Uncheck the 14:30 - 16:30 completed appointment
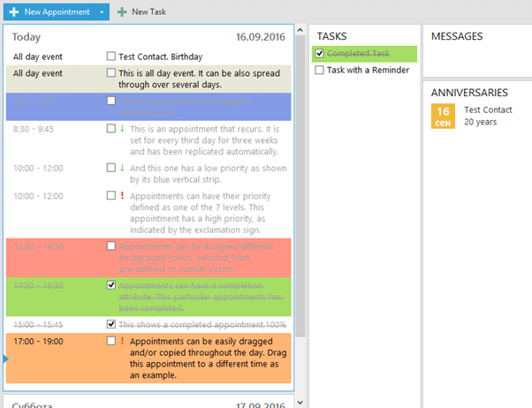 [x=111, y=285]
